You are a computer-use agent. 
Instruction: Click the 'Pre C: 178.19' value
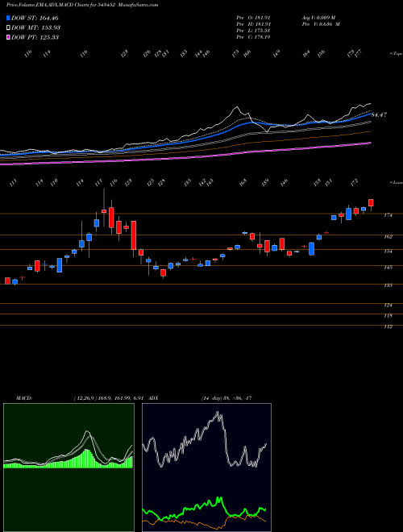pyautogui.click(x=253, y=37)
